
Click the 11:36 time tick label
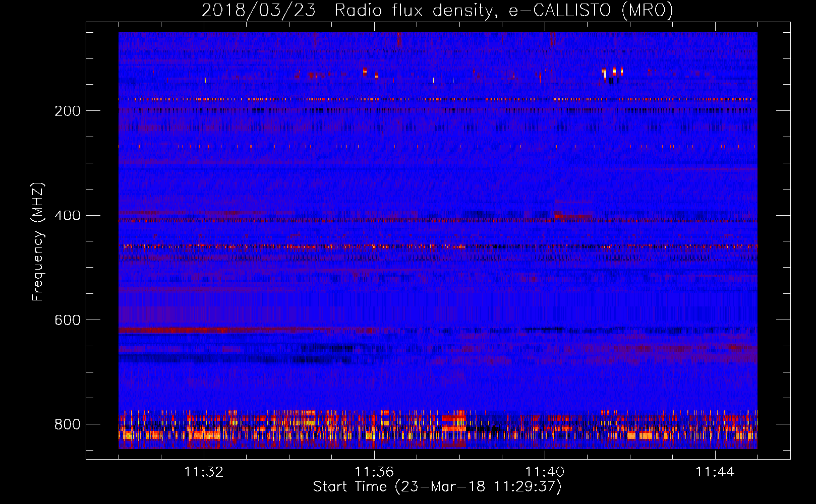[x=374, y=472]
